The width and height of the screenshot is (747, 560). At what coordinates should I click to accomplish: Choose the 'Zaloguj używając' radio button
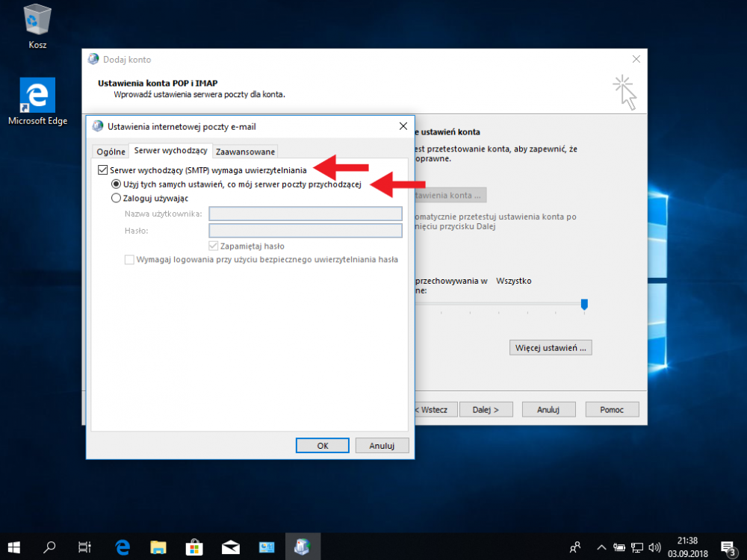116,199
